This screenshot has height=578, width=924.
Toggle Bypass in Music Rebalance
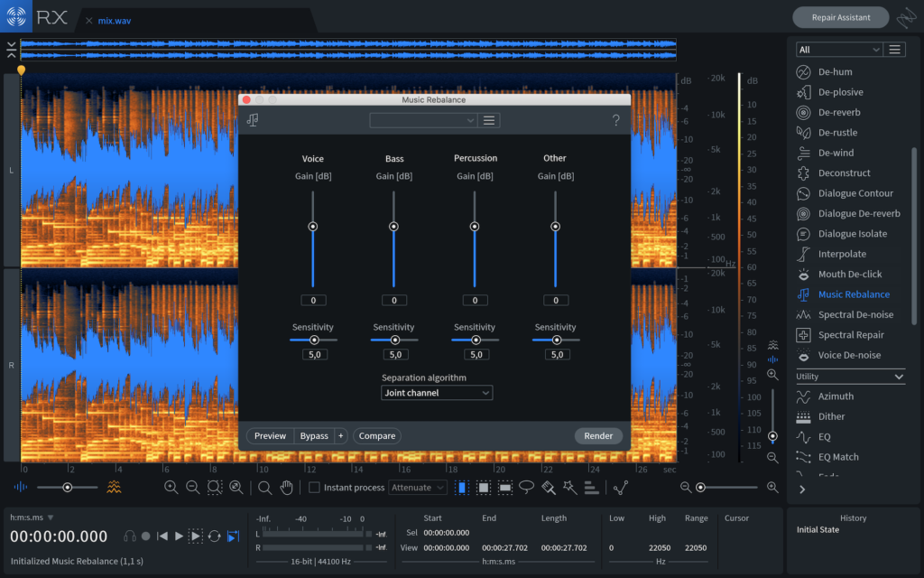314,436
